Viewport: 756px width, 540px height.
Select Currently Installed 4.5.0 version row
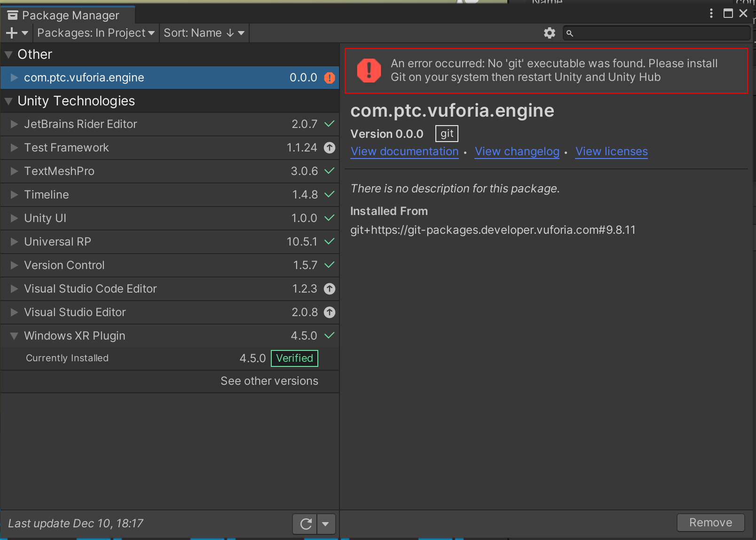170,358
